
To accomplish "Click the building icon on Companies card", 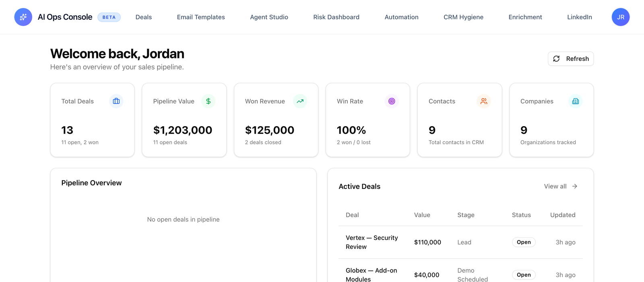I will (x=576, y=101).
